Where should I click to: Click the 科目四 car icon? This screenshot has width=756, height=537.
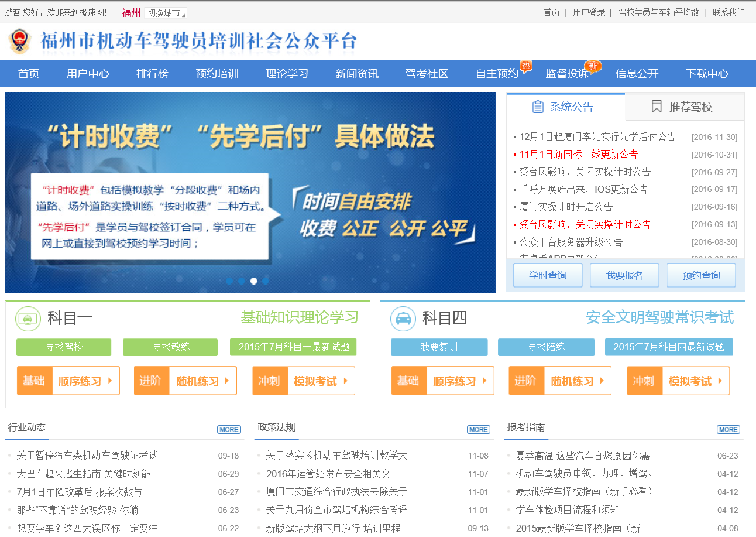point(403,319)
